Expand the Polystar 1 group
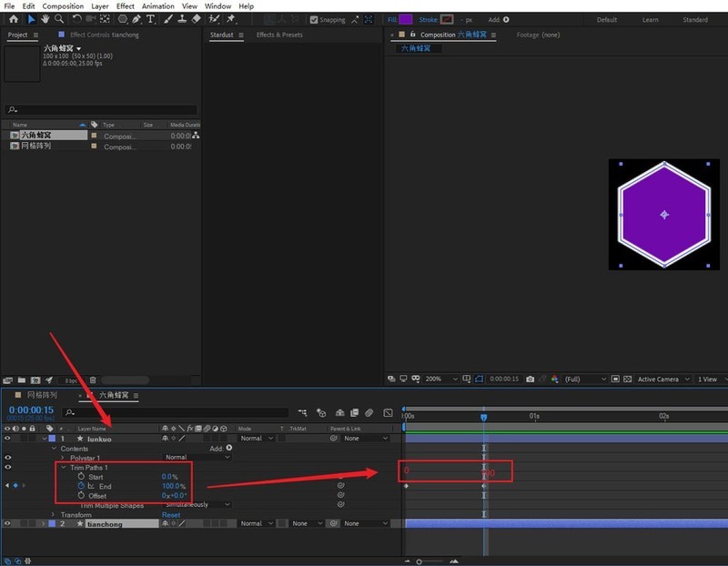The image size is (728, 566). point(63,458)
